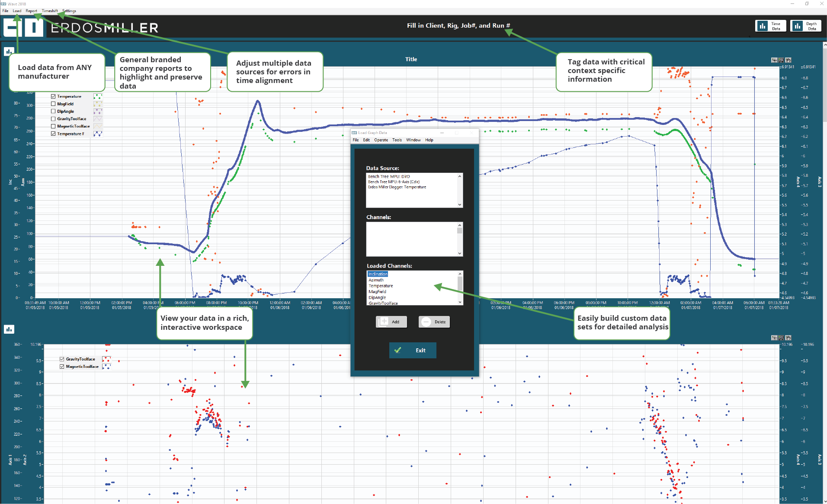Click the Load Graph Data dialog icon

(x=354, y=133)
